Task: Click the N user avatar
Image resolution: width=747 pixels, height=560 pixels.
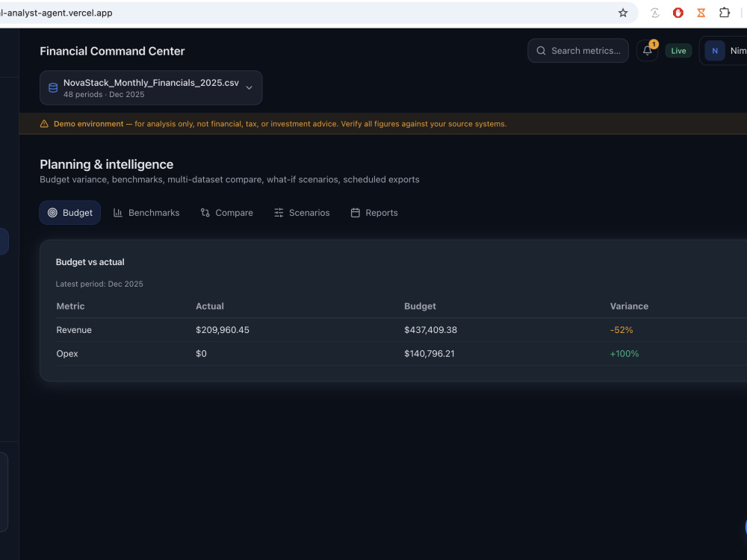Action: point(715,51)
